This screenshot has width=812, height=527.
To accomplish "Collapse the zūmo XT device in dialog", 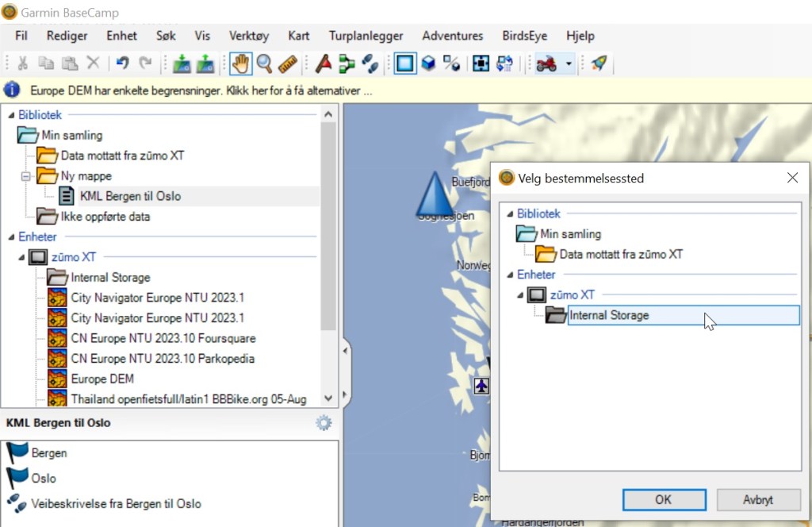I will click(x=521, y=295).
